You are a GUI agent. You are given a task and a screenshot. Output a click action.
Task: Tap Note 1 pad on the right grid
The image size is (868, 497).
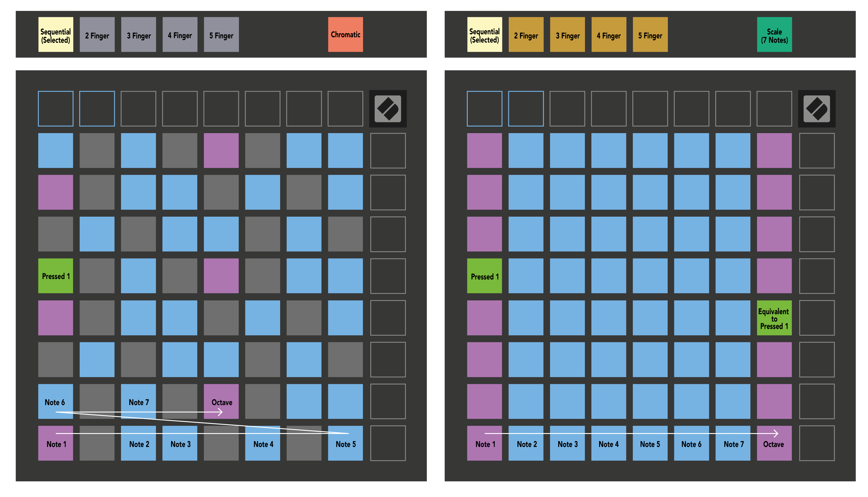coord(484,443)
